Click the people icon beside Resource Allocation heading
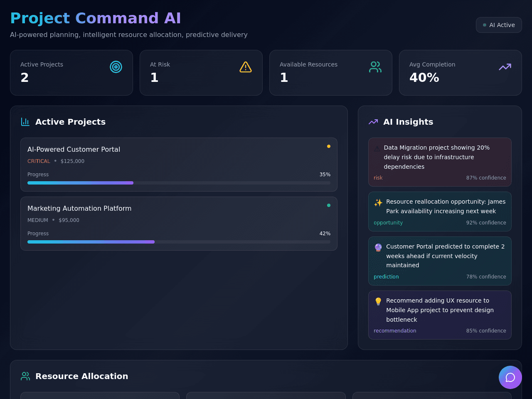Image resolution: width=532 pixels, height=399 pixels. coord(25,376)
